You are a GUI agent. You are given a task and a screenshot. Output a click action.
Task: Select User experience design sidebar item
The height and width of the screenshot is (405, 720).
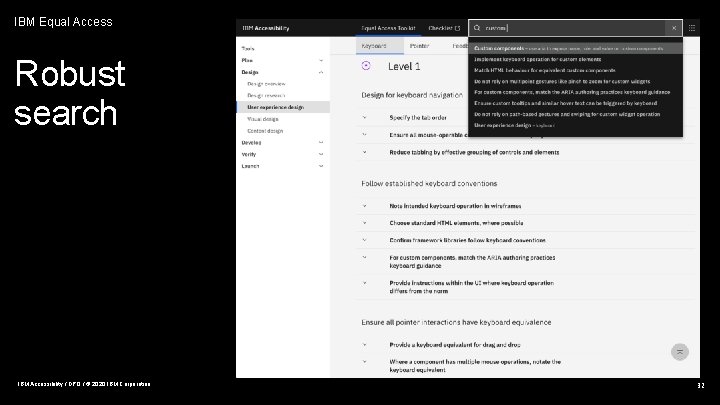[x=283, y=107]
